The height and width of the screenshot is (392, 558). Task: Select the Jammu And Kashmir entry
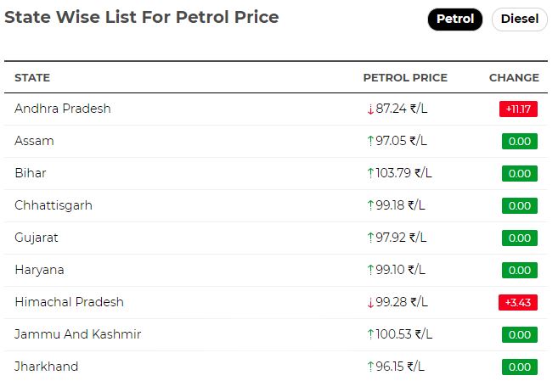(78, 334)
